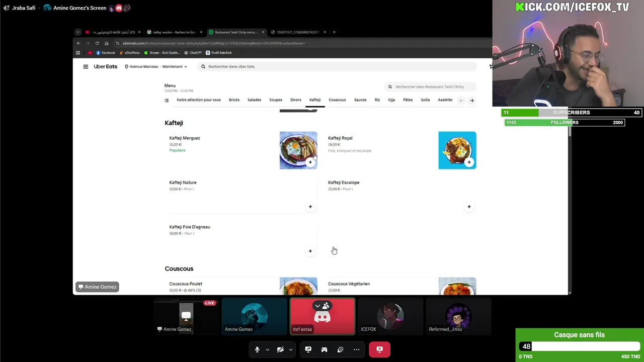This screenshot has width=644, height=362.
Task: Open the Stream - Kick Dashboard bookmark
Action: tap(162, 53)
